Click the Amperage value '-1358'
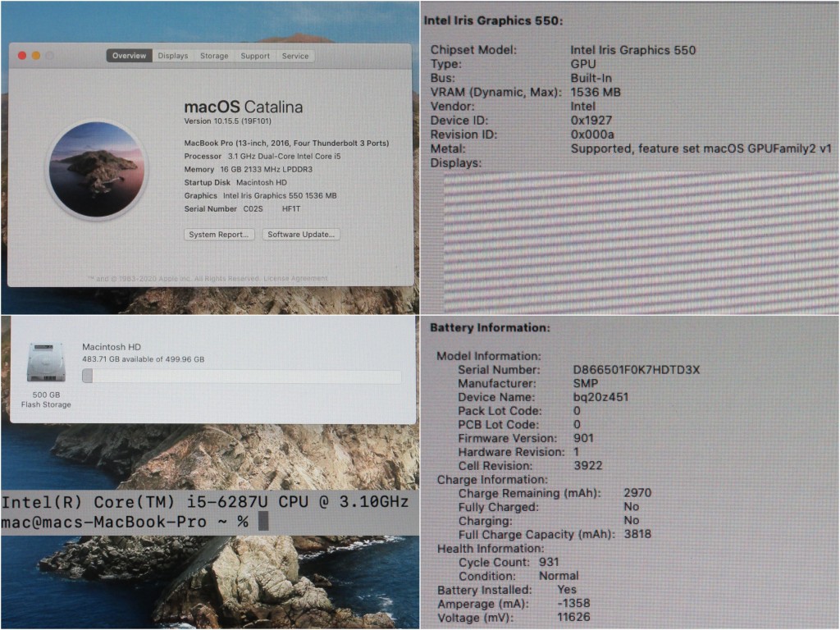The width and height of the screenshot is (840, 630). pos(573,603)
